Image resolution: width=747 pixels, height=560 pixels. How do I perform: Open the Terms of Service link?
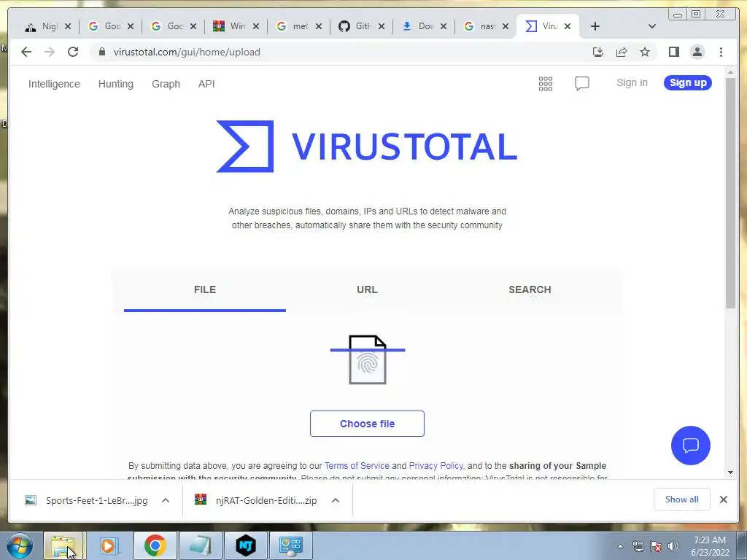click(356, 465)
